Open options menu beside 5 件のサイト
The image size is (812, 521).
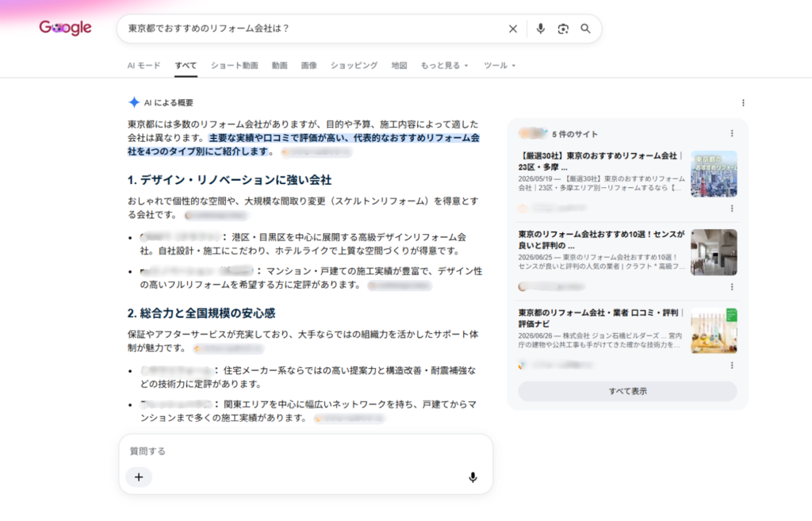pos(732,133)
